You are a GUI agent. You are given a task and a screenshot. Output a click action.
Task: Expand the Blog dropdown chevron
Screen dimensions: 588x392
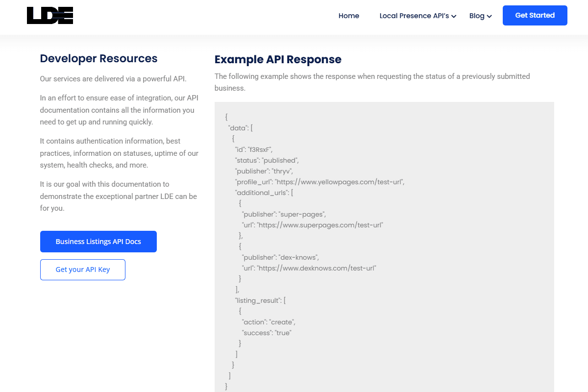click(489, 17)
